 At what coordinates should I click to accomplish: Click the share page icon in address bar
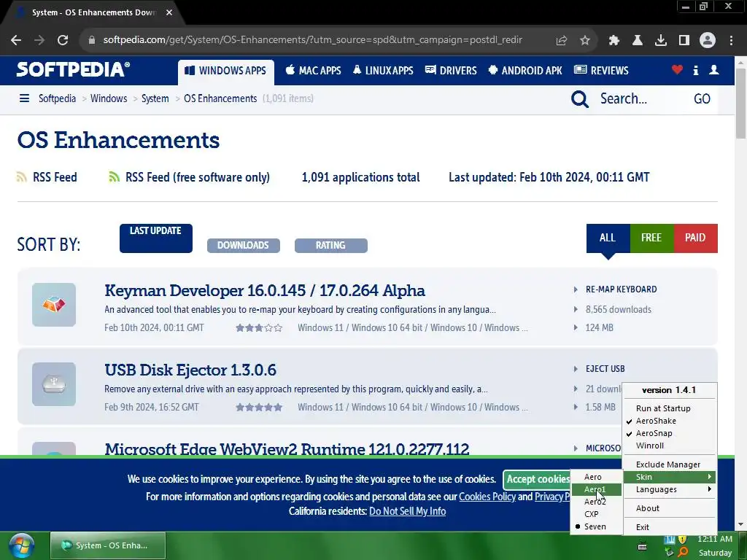coord(562,41)
